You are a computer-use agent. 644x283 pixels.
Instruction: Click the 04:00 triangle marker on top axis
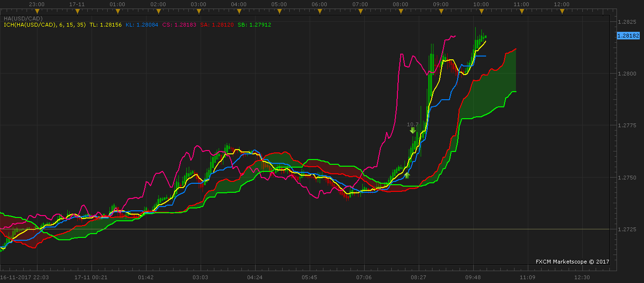click(239, 11)
